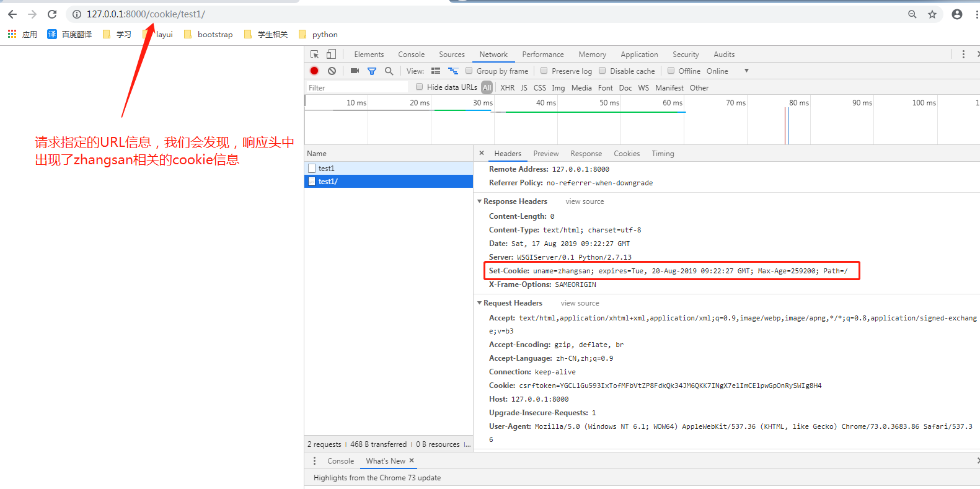
Task: Open the 百度翻译 bookmark
Action: pos(69,34)
